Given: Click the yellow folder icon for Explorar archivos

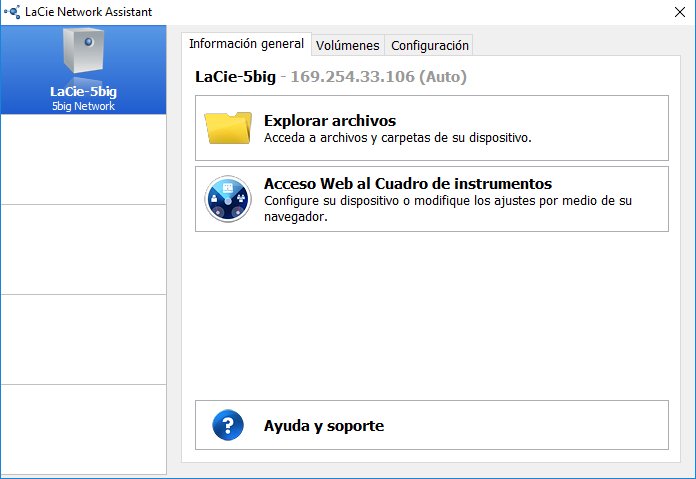Looking at the screenshot, I should [x=228, y=128].
